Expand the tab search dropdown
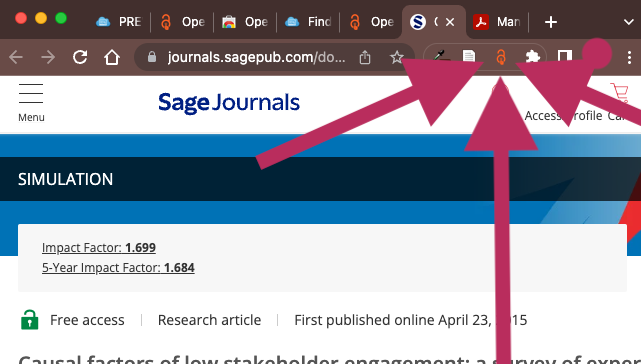This screenshot has height=364, width=641. pos(628,22)
